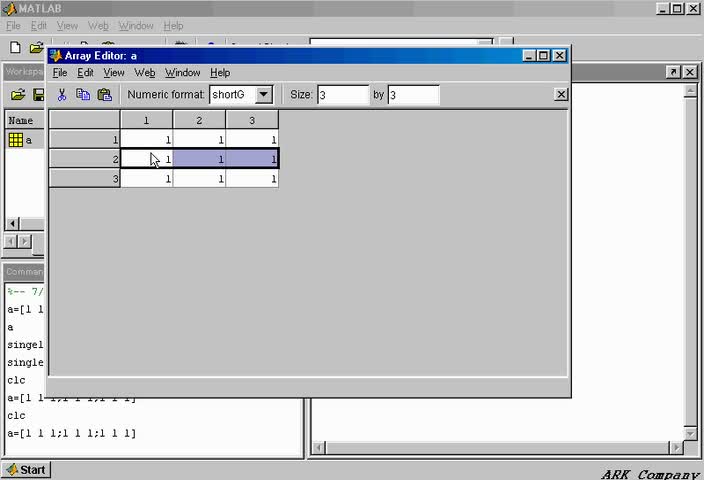This screenshot has width=704, height=480.
Task: Click Workspace horizontal scrollbar left arrow
Action: pyautogui.click(x=13, y=223)
